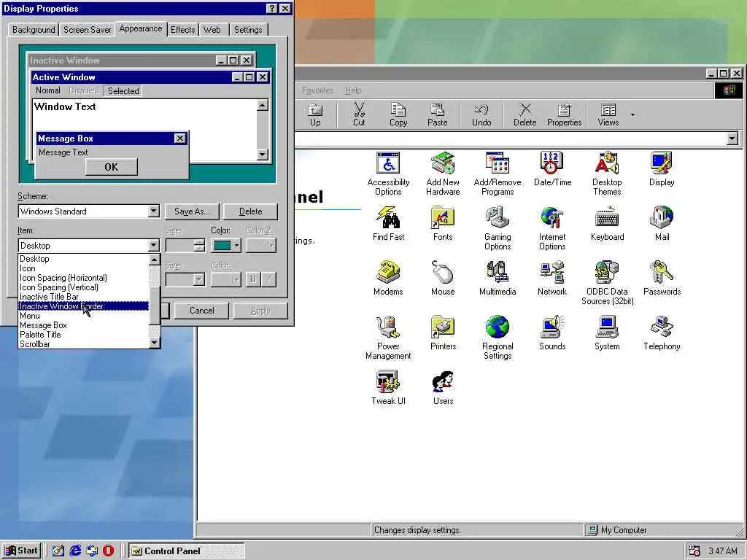This screenshot has width=747, height=560.
Task: Open Power Management icon
Action: (388, 338)
